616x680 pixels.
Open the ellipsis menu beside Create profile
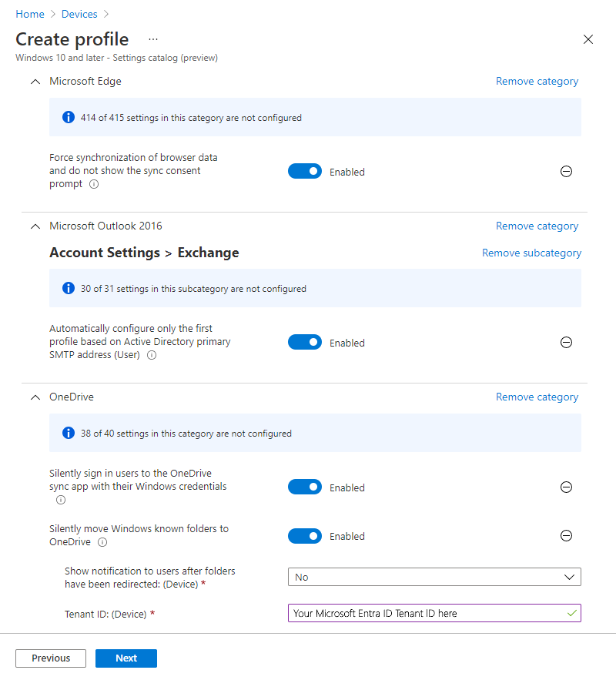coord(152,39)
